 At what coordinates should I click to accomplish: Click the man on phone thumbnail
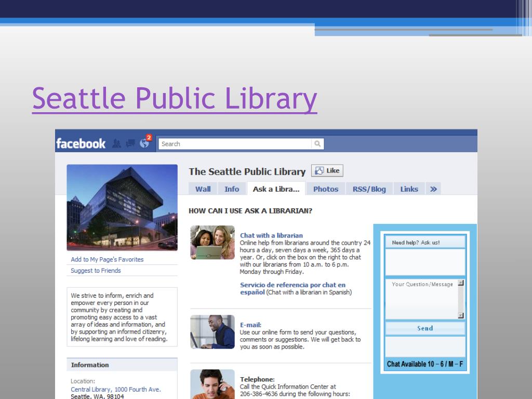click(212, 384)
